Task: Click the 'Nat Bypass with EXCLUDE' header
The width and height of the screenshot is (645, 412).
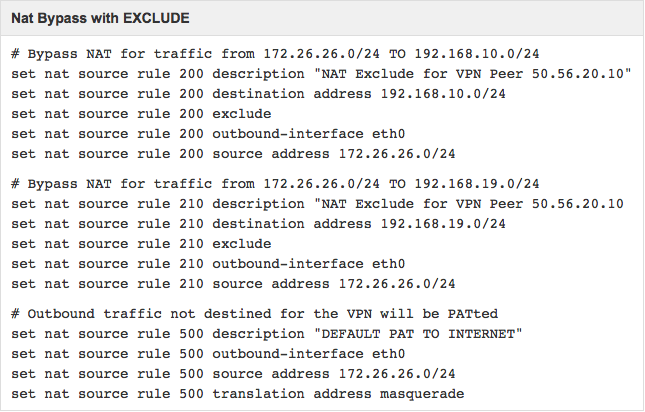Action: click(100, 19)
